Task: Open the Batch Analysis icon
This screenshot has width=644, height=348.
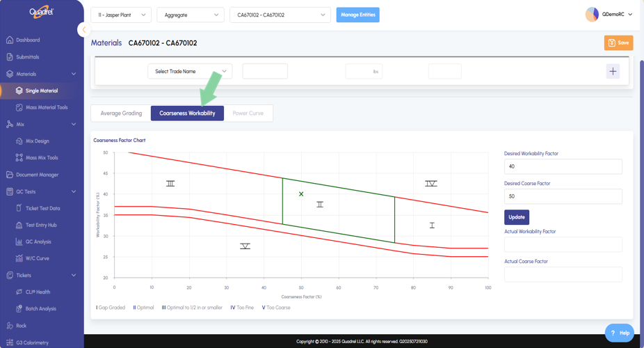Action: 19,308
